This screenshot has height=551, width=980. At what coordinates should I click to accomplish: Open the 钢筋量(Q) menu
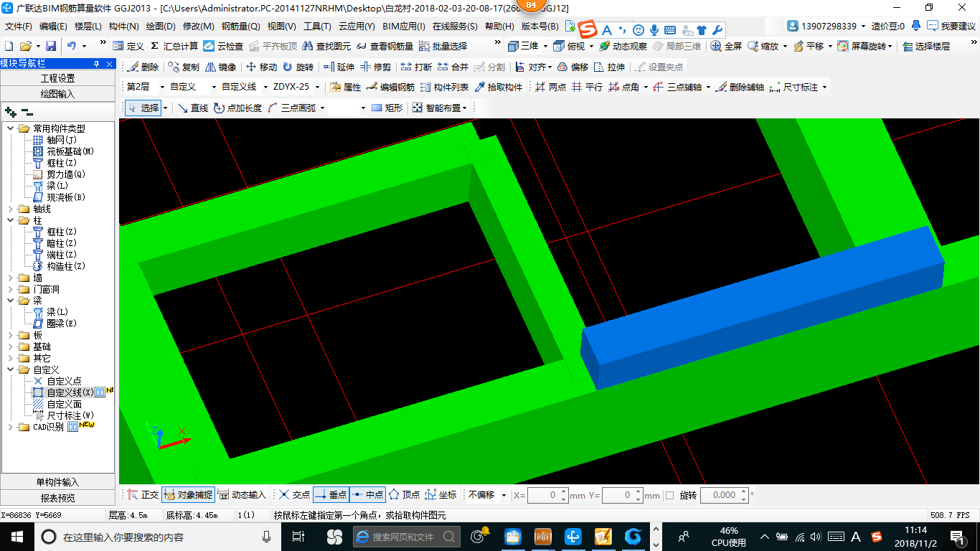(240, 27)
